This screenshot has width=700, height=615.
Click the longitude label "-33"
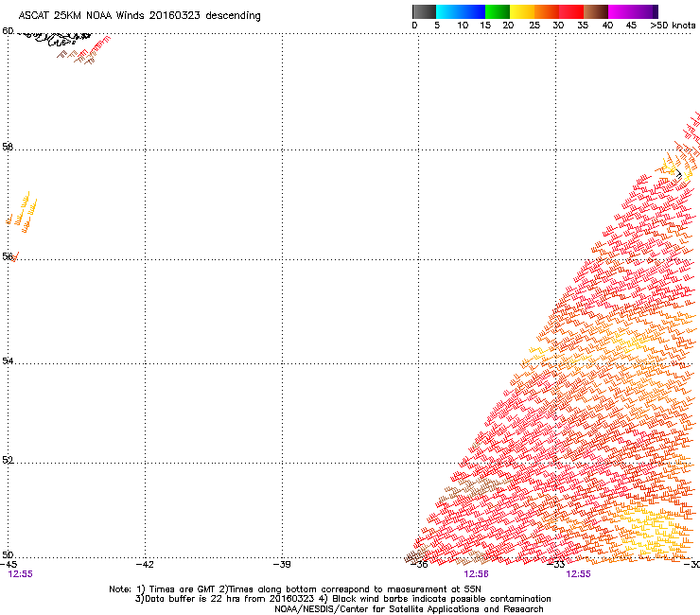(x=556, y=565)
